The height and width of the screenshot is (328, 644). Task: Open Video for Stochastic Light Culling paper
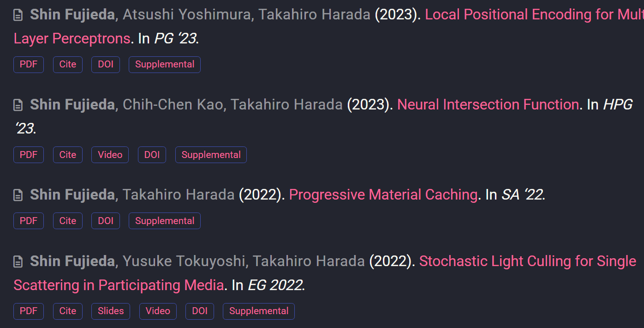click(158, 311)
